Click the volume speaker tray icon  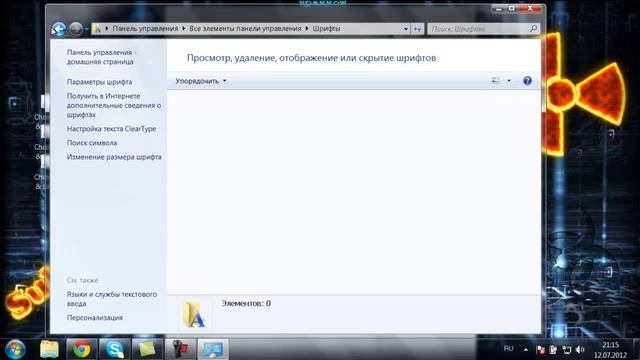coord(580,350)
